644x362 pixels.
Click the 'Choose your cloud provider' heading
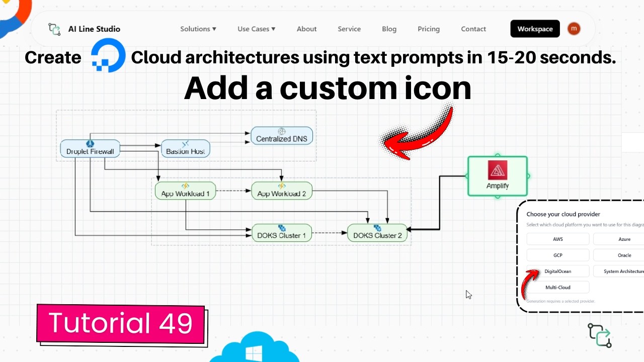pos(563,214)
